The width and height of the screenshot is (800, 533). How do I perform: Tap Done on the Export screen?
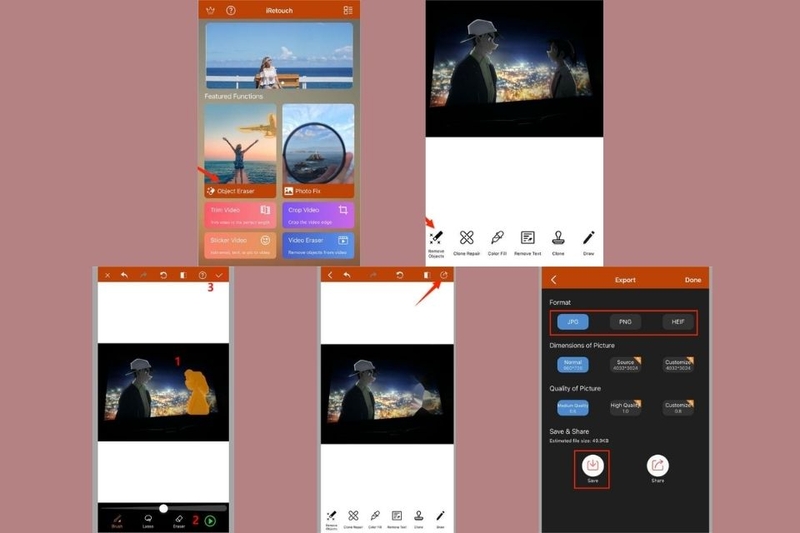click(x=693, y=280)
